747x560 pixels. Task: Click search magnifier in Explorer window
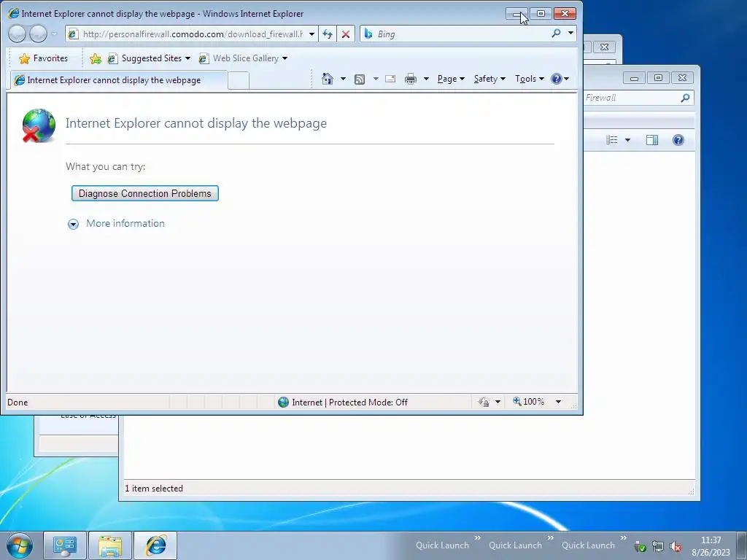pos(685,98)
